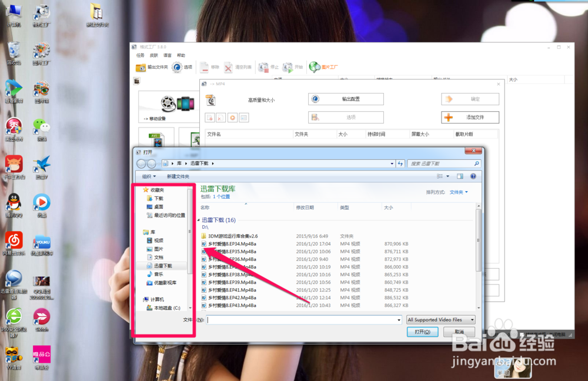
Task: Click the 取消 cancel button in Open dialog
Action: [x=459, y=332]
